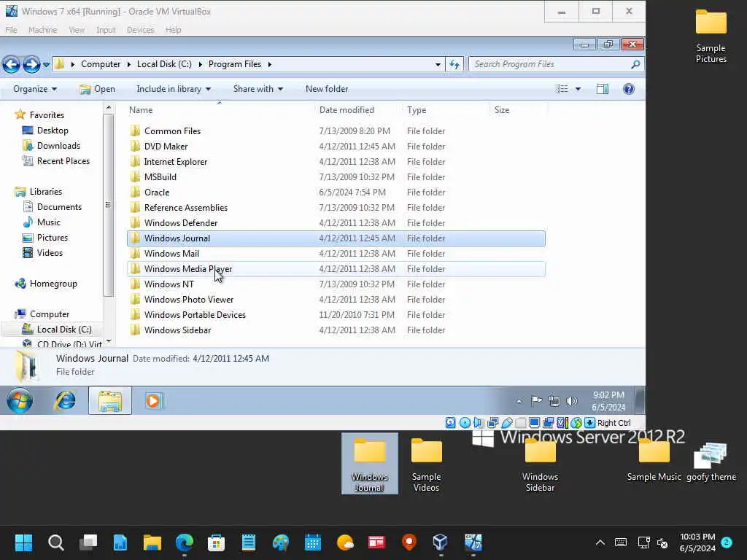Select the Windows Portable Devices folder
The width and height of the screenshot is (747, 560).
coord(336,315)
